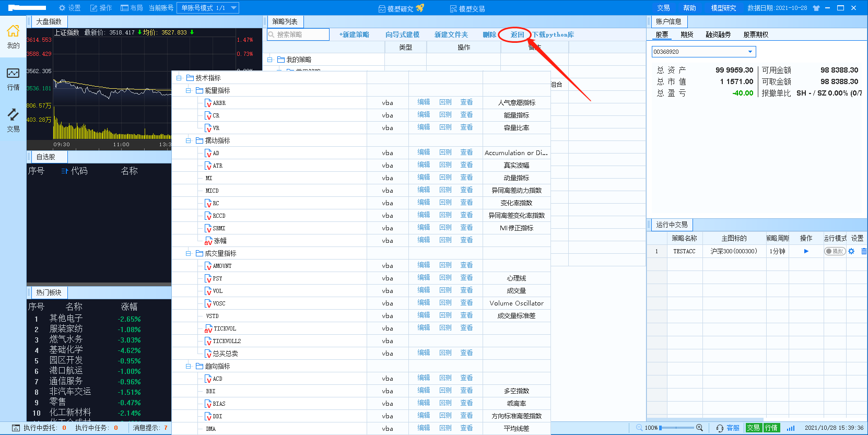
Task: Collapse the 我的策略 tree node
Action: [270, 60]
